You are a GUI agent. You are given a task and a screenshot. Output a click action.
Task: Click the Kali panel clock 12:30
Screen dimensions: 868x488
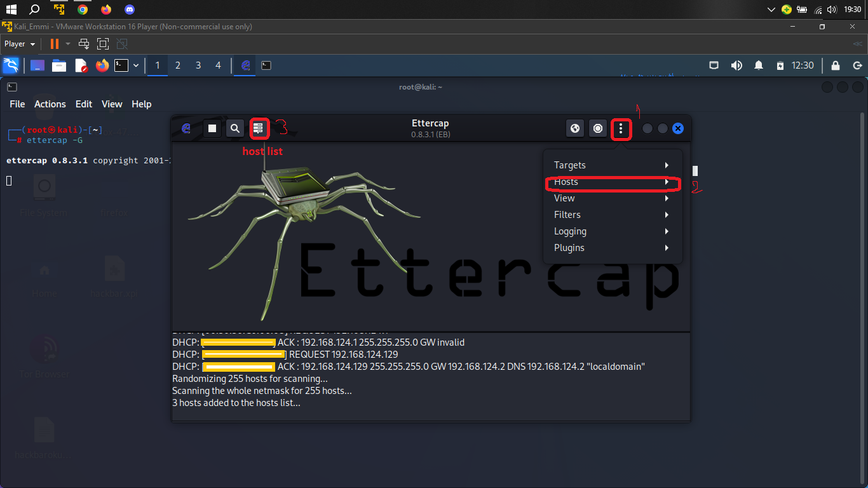click(803, 65)
